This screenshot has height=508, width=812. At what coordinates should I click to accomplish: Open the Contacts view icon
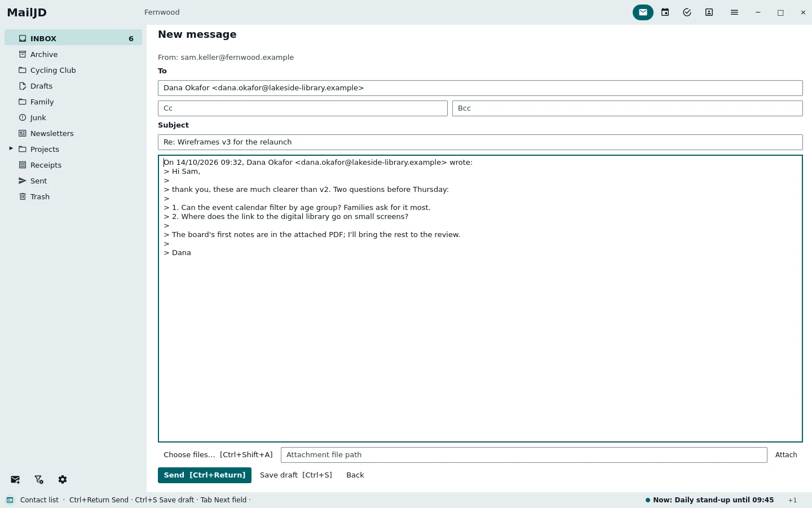pos(709,12)
